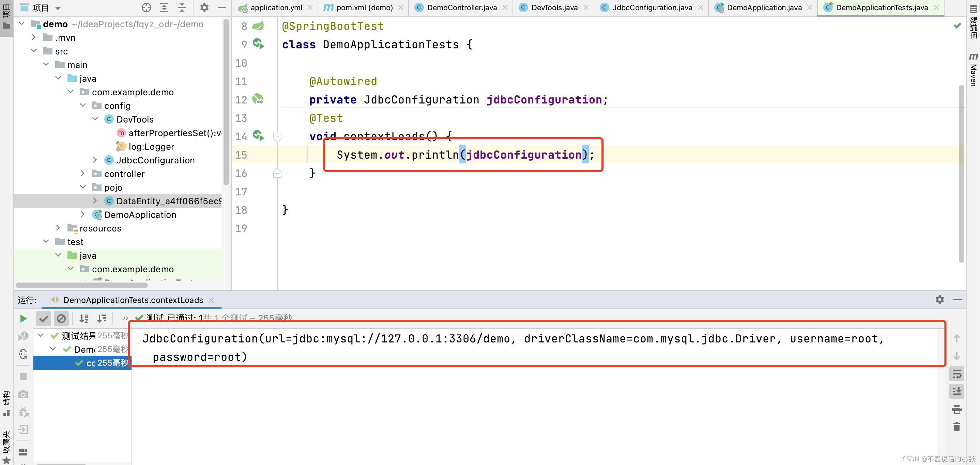Open the 项目 view dropdown
980x465 pixels.
pyautogui.click(x=58, y=8)
